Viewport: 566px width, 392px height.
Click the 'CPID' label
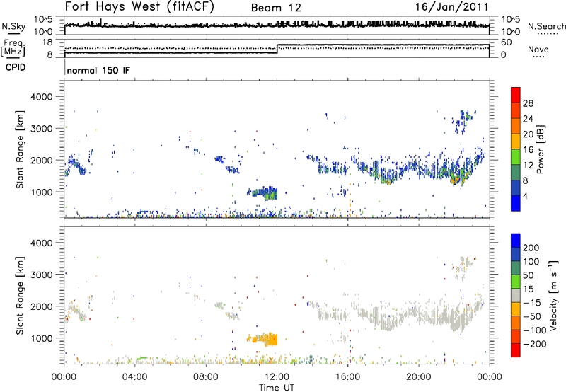[x=16, y=67]
